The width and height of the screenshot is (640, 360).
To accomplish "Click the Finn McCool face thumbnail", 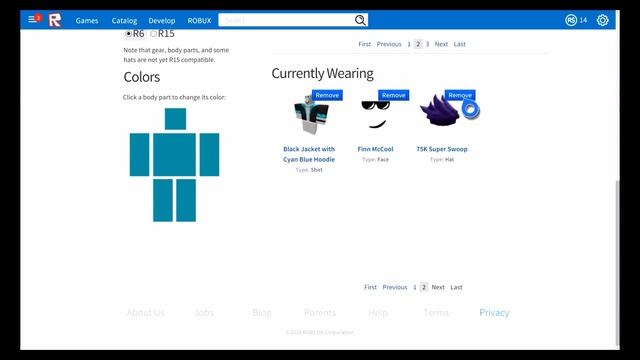I will pos(376,116).
